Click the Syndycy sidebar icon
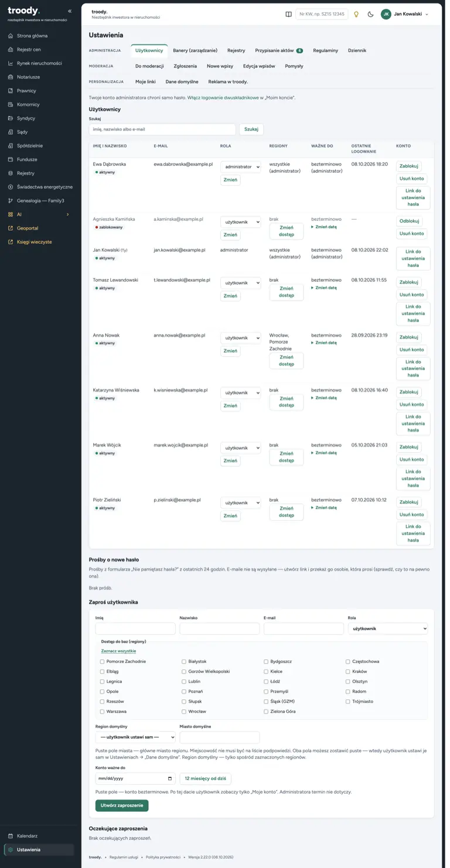 11,118
